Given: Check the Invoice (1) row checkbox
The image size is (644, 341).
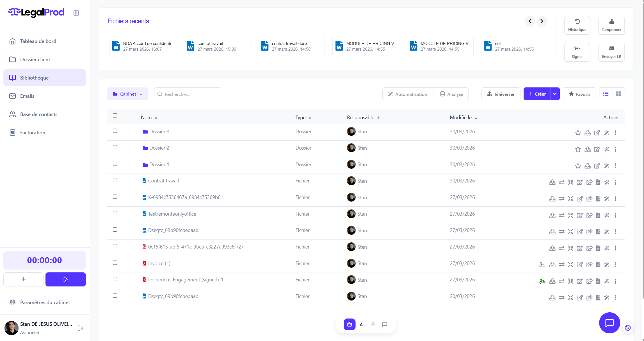Looking at the screenshot, I should 115,263.
